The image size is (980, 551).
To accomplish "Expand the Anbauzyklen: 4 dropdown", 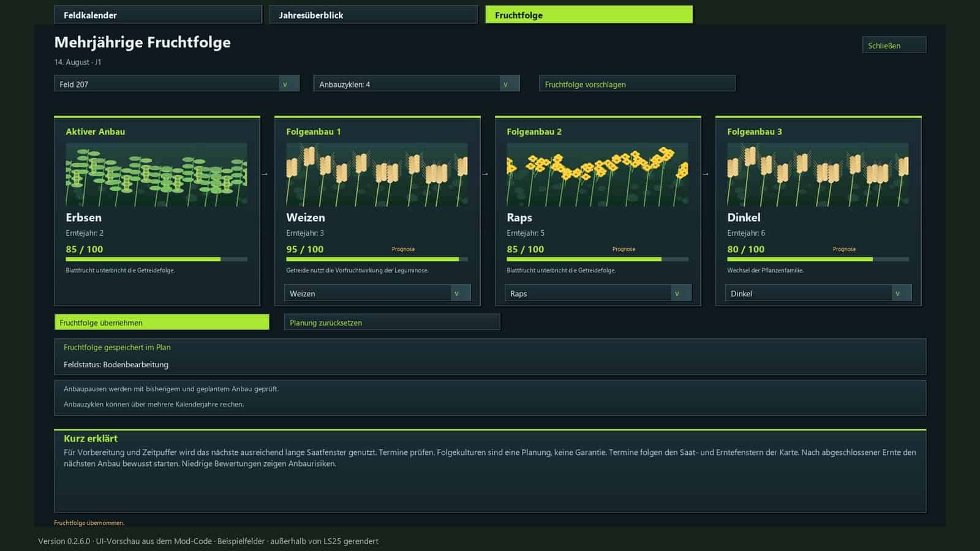I will pyautogui.click(x=417, y=84).
